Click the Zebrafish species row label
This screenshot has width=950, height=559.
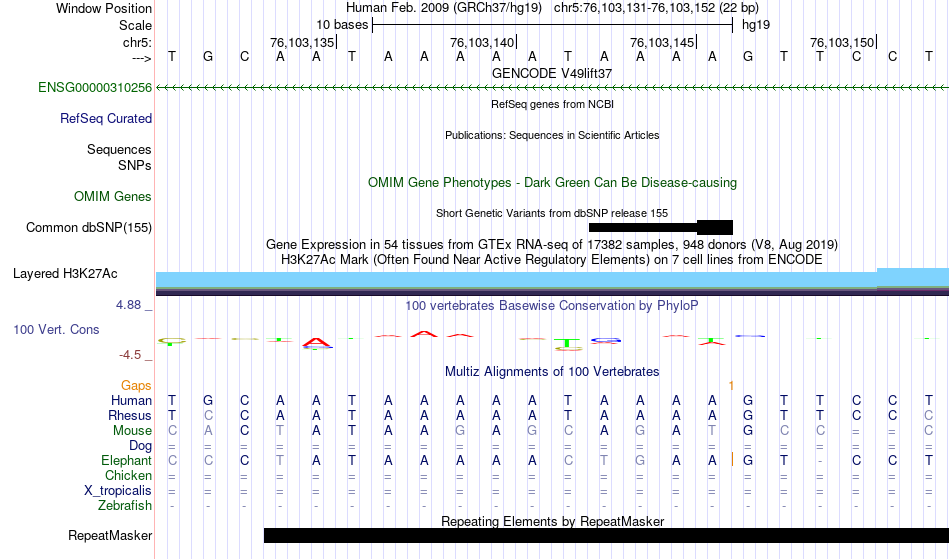[125, 505]
